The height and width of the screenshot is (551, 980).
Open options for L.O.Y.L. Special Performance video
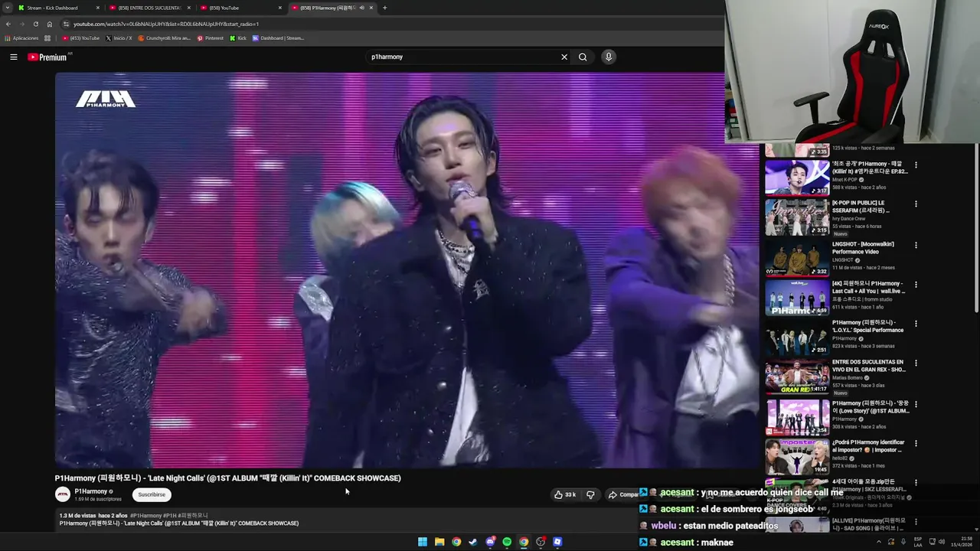[916, 324]
